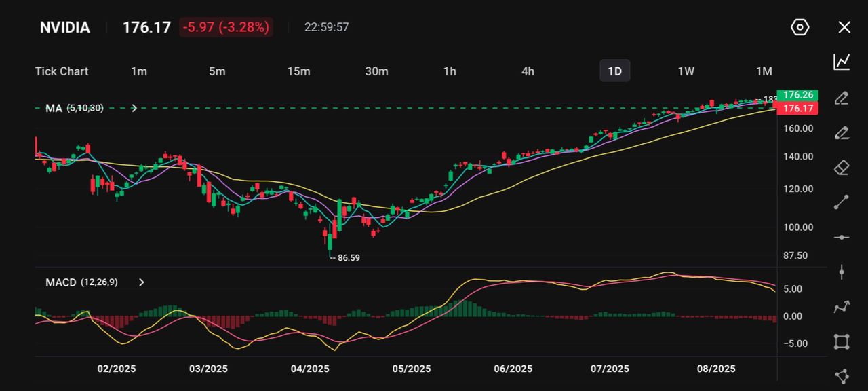Select the trend line segment tool

pos(842,202)
